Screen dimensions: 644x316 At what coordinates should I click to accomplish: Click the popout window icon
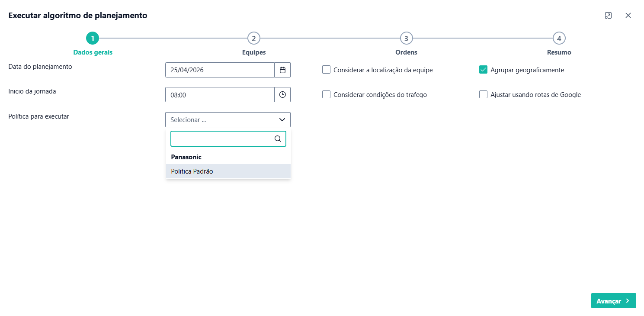point(608,16)
